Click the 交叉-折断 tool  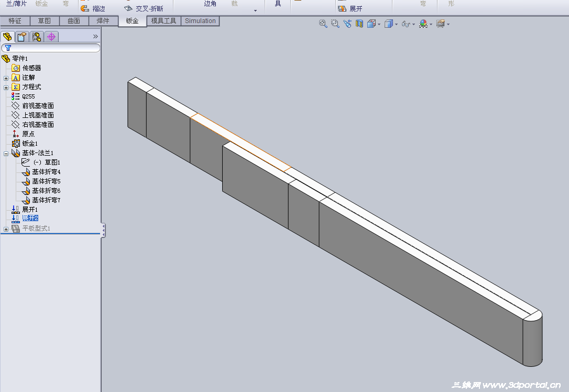pos(144,8)
